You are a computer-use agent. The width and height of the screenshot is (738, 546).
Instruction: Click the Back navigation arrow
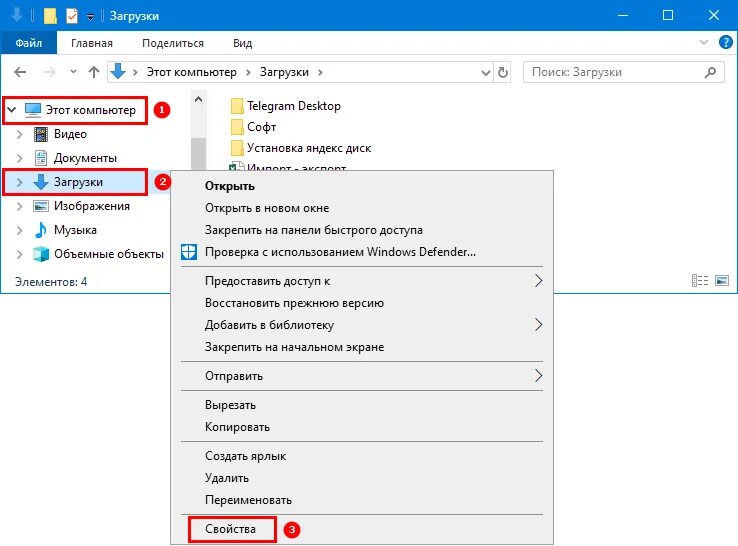20,72
